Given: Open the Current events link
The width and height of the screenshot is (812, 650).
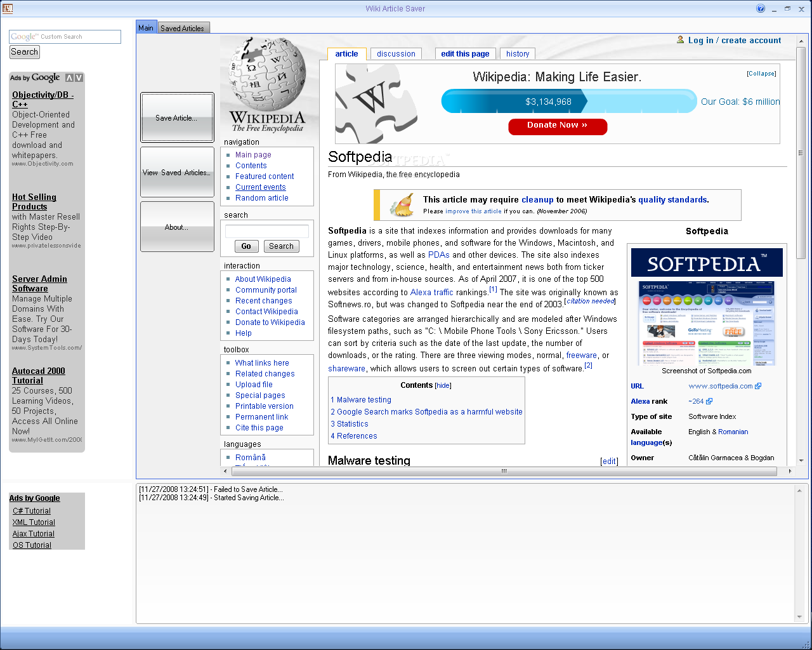Looking at the screenshot, I should point(261,187).
